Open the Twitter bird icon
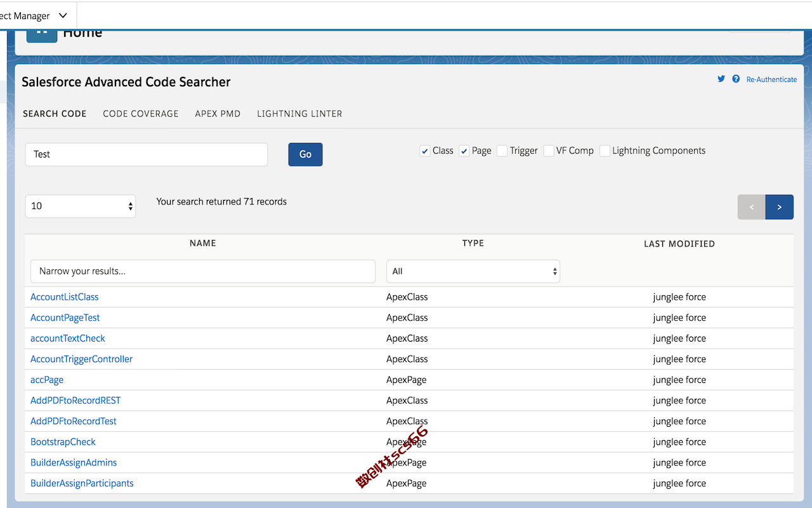Screen dimensions: 812x508 point(721,79)
